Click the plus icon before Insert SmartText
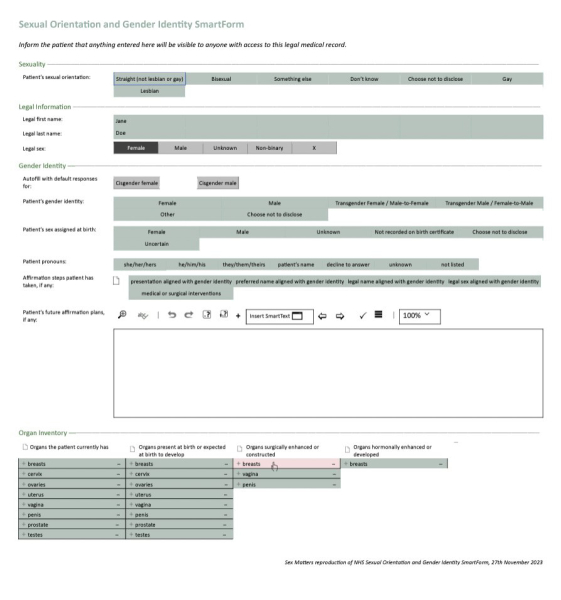Viewport: 561px width, 600px height. (x=238, y=316)
